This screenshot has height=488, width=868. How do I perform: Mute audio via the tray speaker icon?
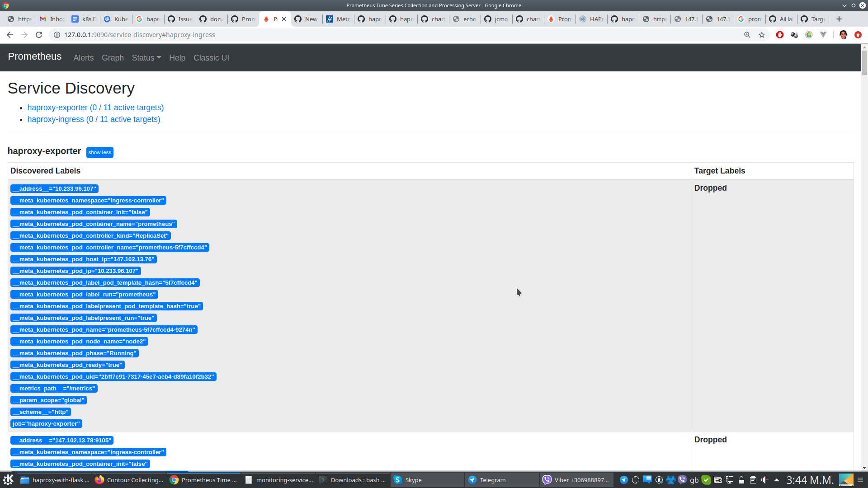[x=764, y=480]
